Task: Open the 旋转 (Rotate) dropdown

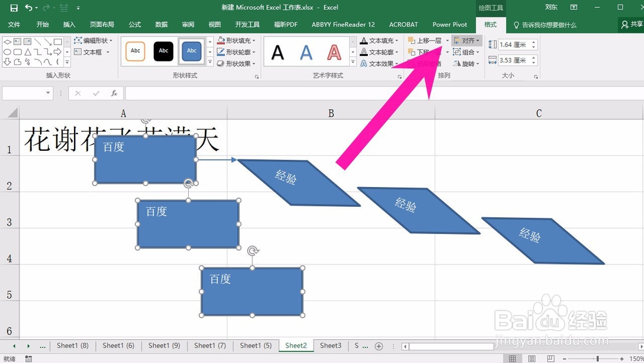Action: tap(466, 64)
